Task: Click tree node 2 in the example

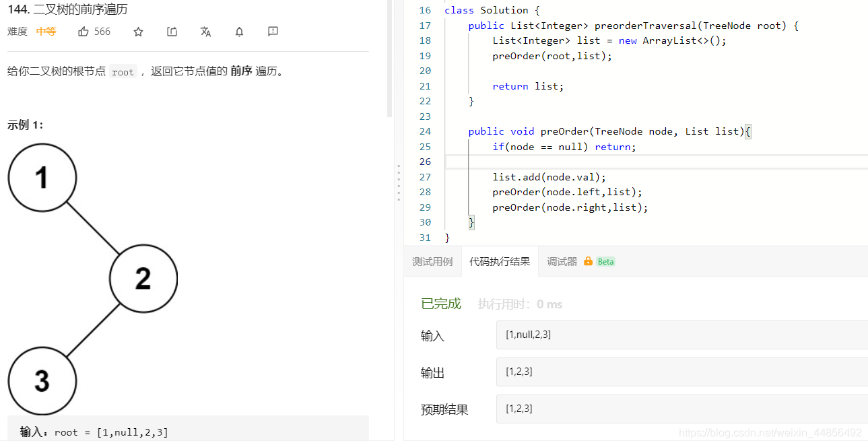Action: click(143, 279)
